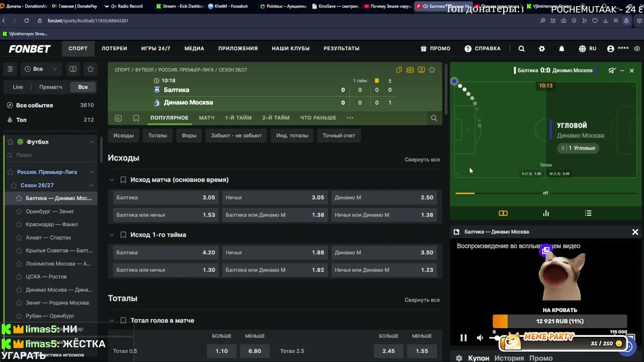Image resolution: width=644 pixels, height=362 pixels.
Task: Toggle the sound-off icon in the match tracker
Action: pos(612,70)
